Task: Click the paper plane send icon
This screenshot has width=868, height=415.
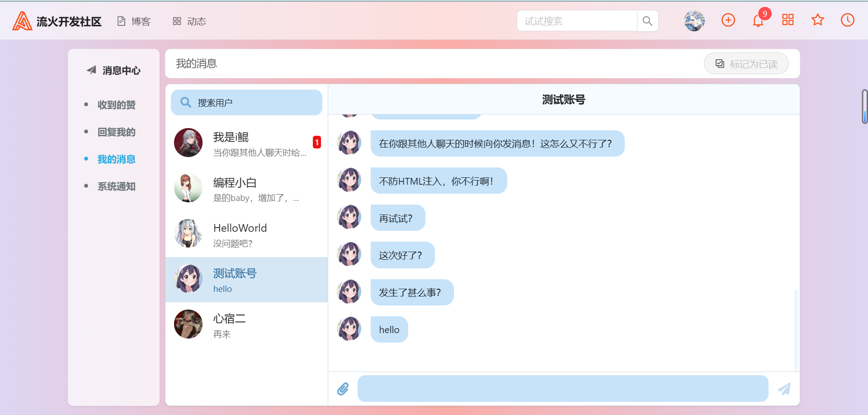Action: 784,389
